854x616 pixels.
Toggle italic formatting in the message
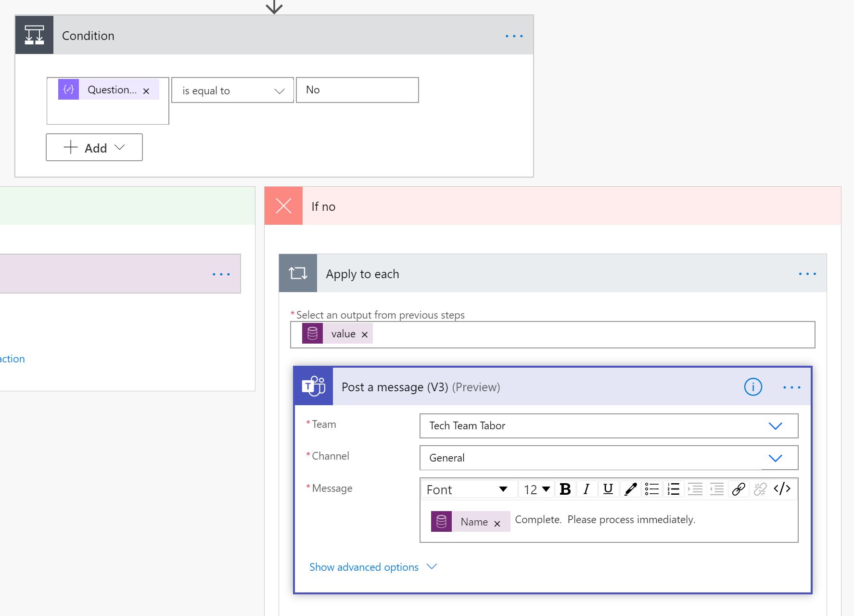586,489
